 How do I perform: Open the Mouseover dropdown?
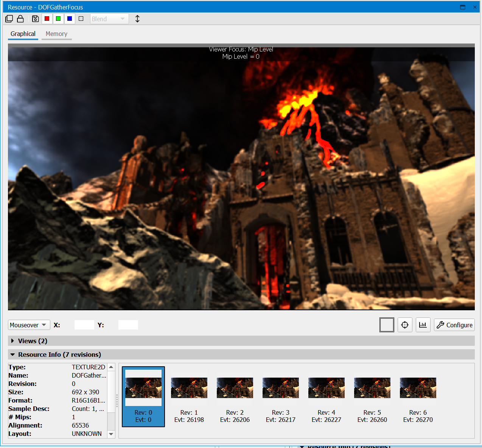tap(29, 325)
